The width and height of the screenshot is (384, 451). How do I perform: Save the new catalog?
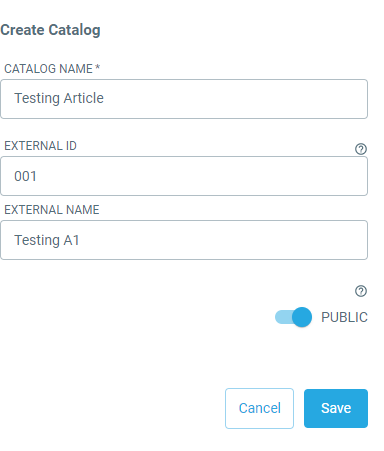[336, 408]
